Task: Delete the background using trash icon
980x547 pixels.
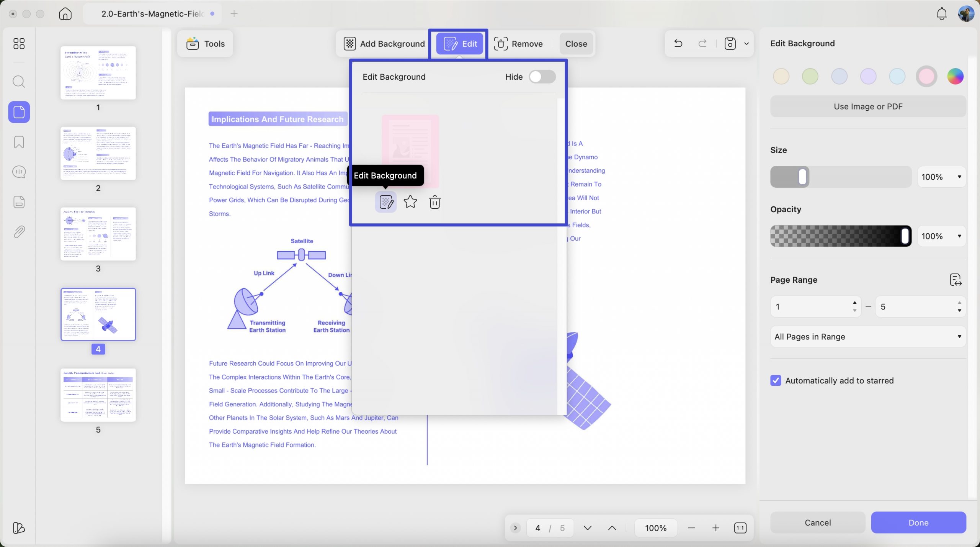Action: (434, 202)
